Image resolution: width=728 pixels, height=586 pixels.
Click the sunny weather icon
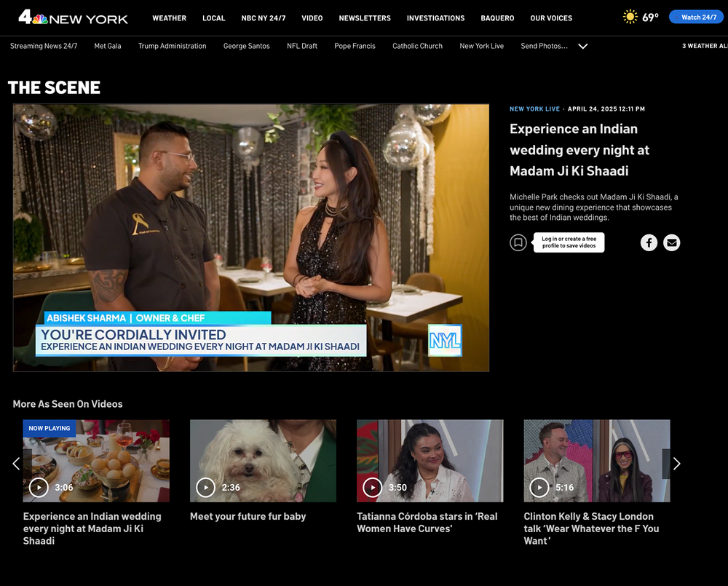point(630,17)
